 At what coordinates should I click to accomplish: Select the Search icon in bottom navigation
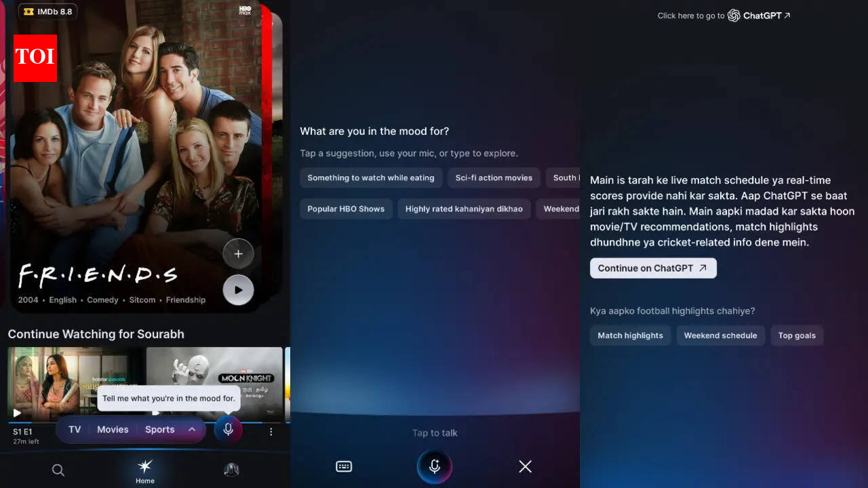click(58, 470)
